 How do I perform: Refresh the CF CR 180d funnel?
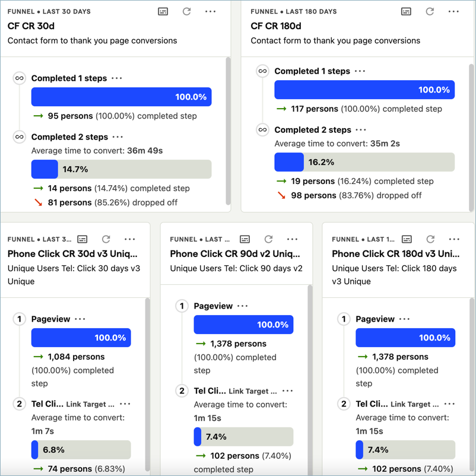coord(429,11)
